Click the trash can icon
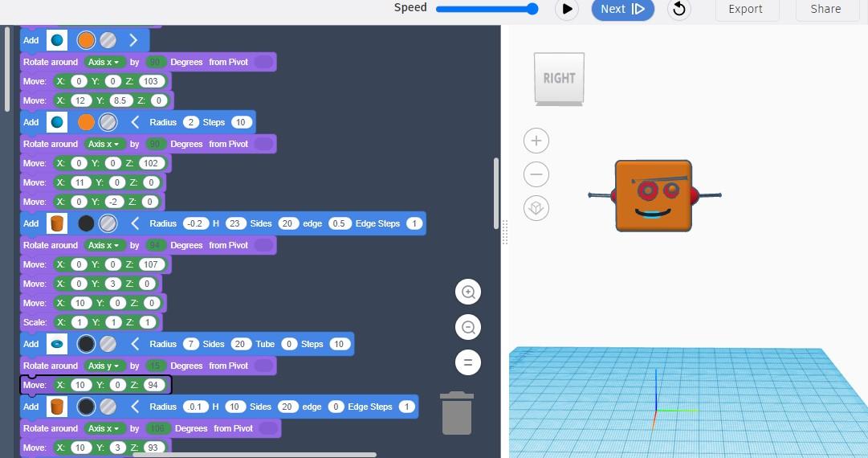868x458 pixels. [457, 413]
